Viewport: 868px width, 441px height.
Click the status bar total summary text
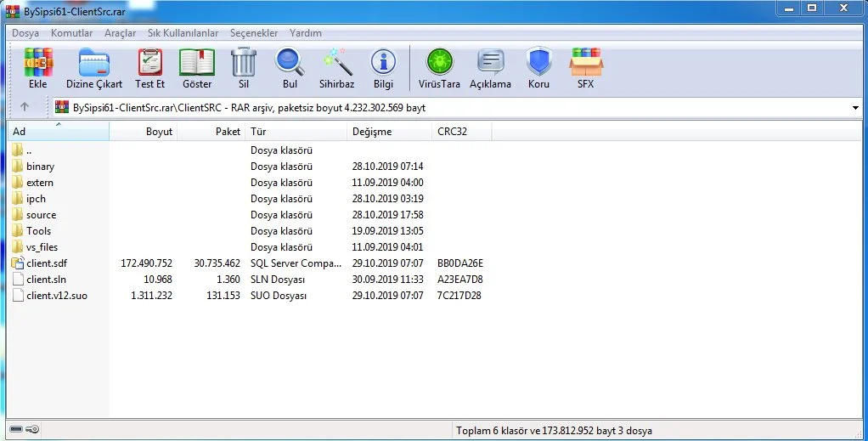pyautogui.click(x=554, y=431)
